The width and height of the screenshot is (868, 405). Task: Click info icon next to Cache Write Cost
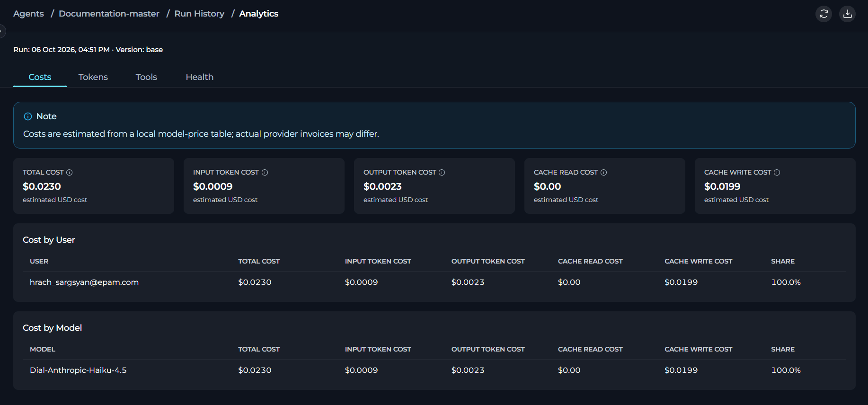click(777, 173)
